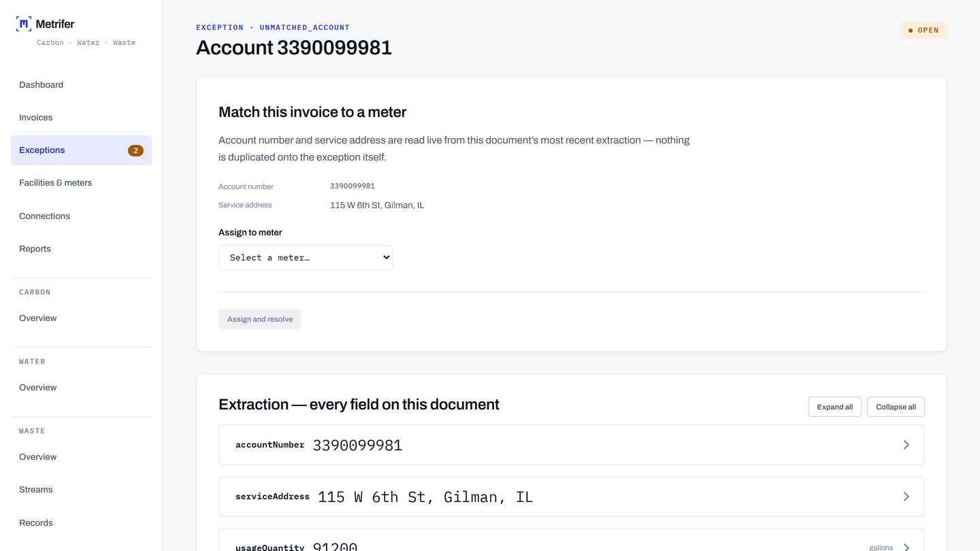
Task: Expand the usageQuantity field chevron
Action: click(x=906, y=547)
